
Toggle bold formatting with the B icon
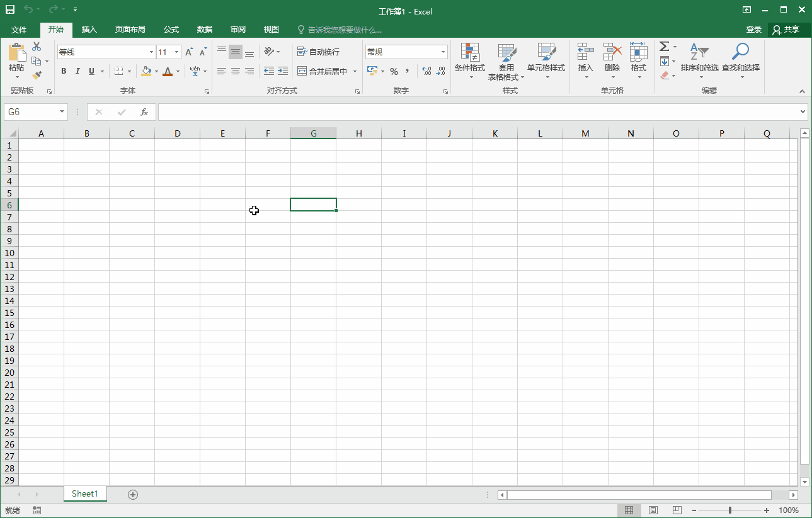coord(63,71)
